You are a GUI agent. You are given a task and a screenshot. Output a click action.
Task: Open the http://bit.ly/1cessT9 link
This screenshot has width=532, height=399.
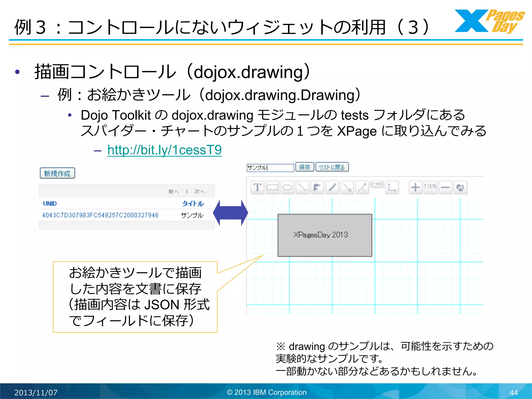click(x=164, y=150)
